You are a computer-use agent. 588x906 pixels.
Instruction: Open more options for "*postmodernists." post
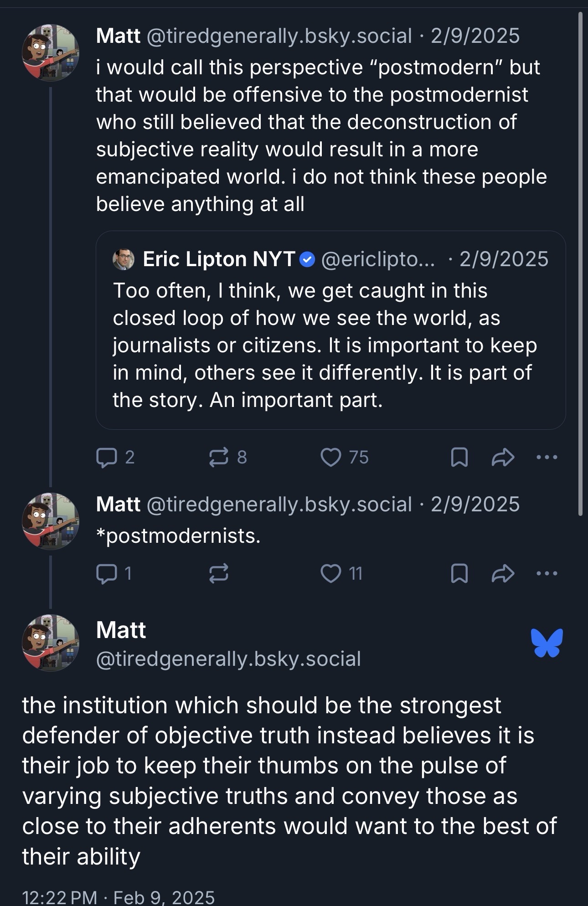[x=547, y=573]
